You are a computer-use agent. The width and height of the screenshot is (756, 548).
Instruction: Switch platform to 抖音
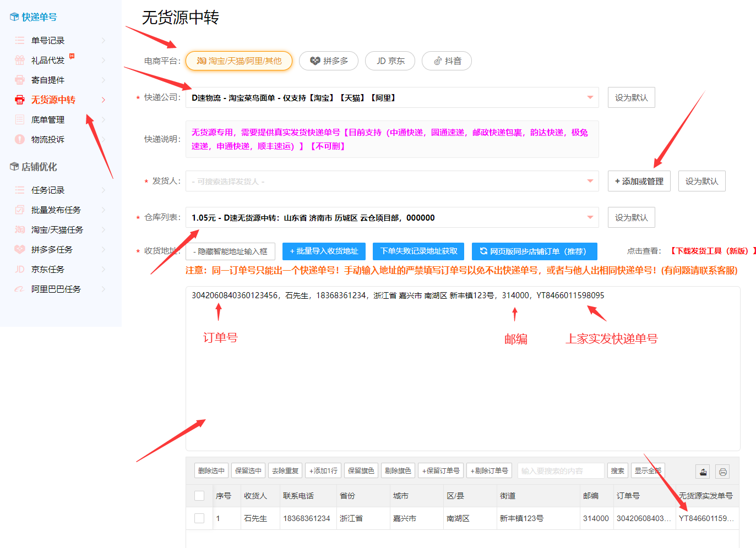(x=447, y=61)
